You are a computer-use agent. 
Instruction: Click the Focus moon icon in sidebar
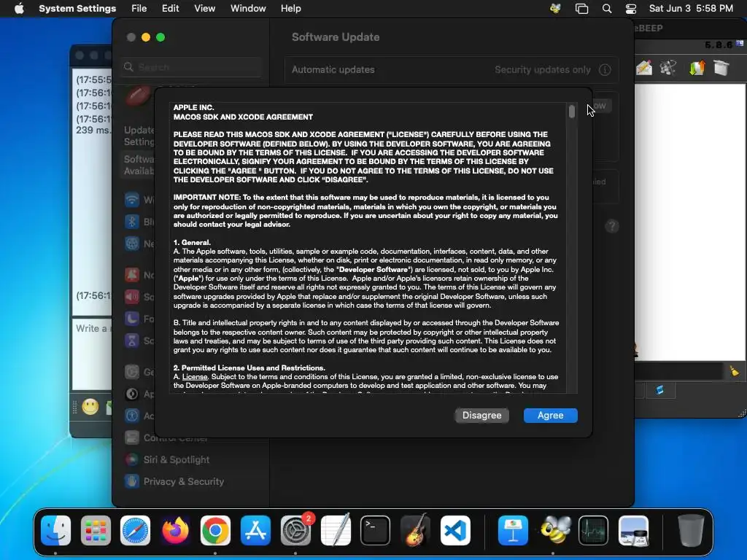coord(132,319)
